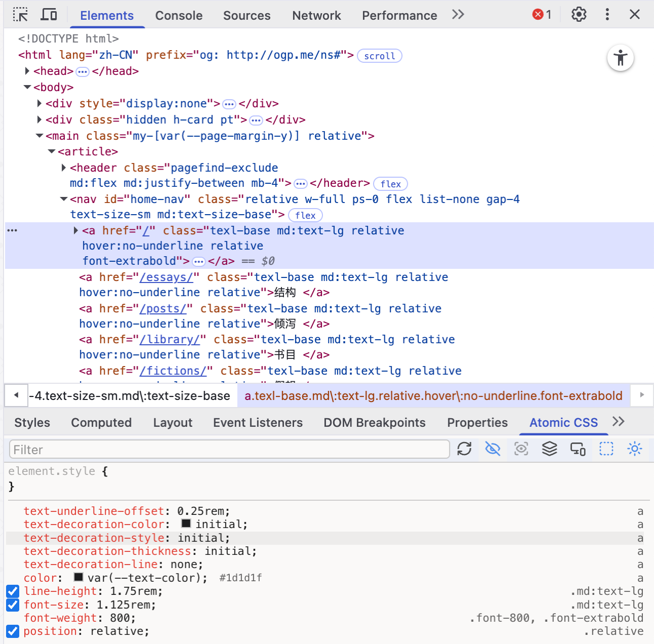Activate the inspect element picker icon
This screenshot has width=654, height=644.
click(x=20, y=15)
